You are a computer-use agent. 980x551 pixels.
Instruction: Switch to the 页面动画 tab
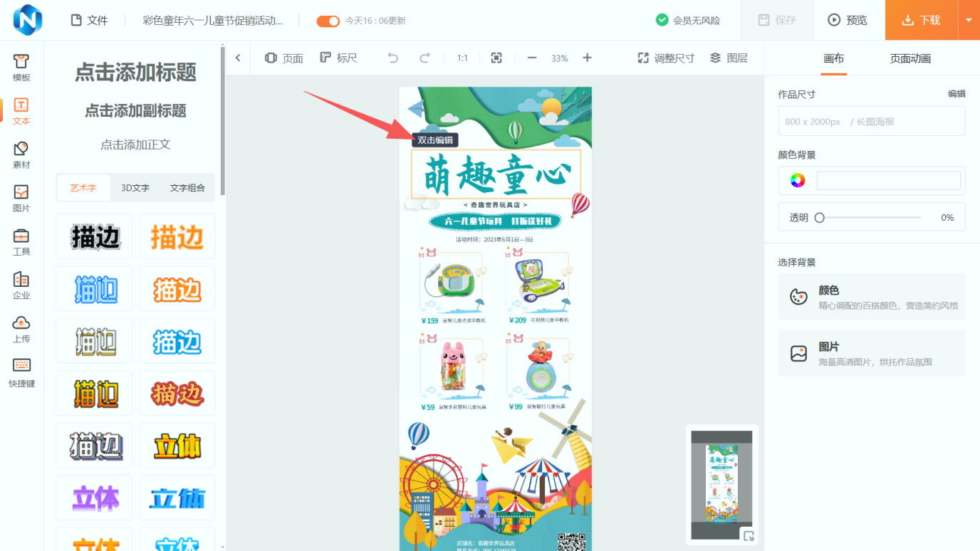[x=910, y=58]
